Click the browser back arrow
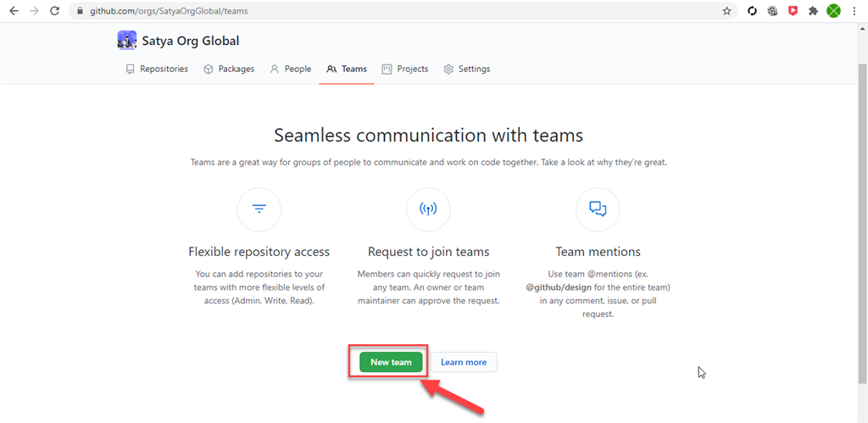 point(14,11)
